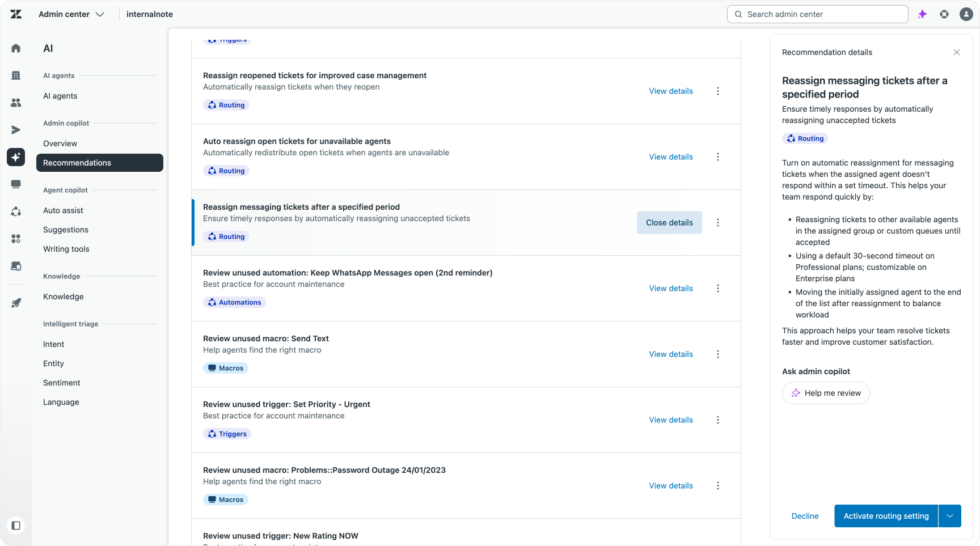Expand the Admin center product dropdown
980x546 pixels.
pyautogui.click(x=71, y=14)
